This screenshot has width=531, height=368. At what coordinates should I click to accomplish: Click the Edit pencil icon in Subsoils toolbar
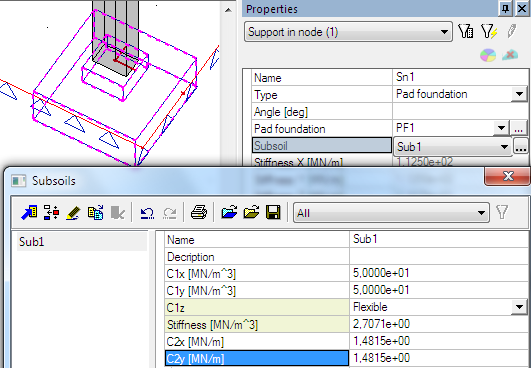[x=73, y=213]
